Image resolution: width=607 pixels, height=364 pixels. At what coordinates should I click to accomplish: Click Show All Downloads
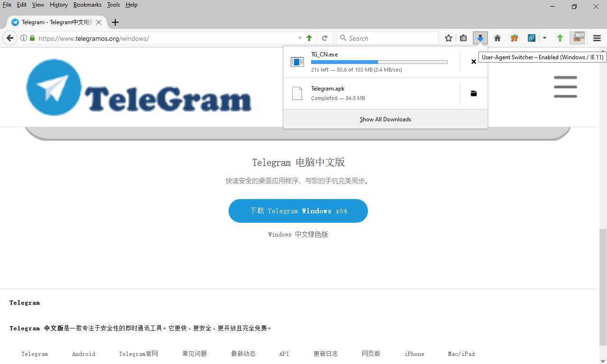(386, 119)
